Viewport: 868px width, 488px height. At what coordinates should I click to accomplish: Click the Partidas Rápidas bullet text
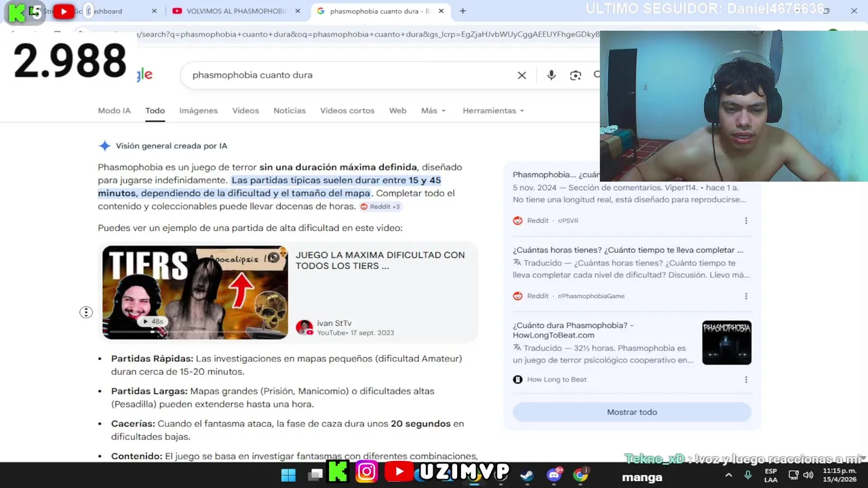[286, 365]
